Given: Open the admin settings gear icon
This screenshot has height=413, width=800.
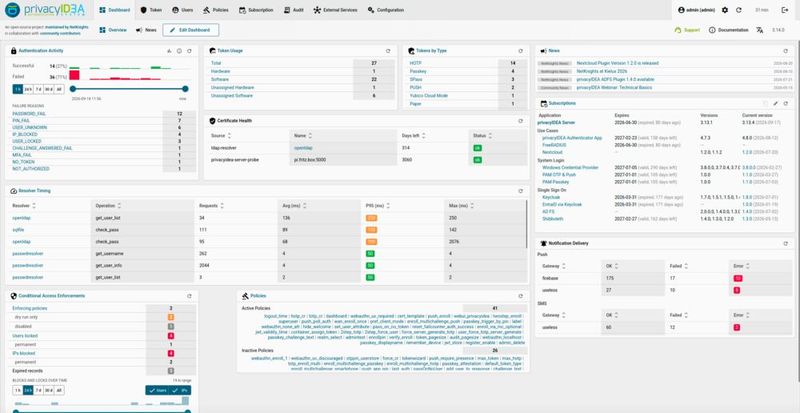Looking at the screenshot, I should click(725, 10).
